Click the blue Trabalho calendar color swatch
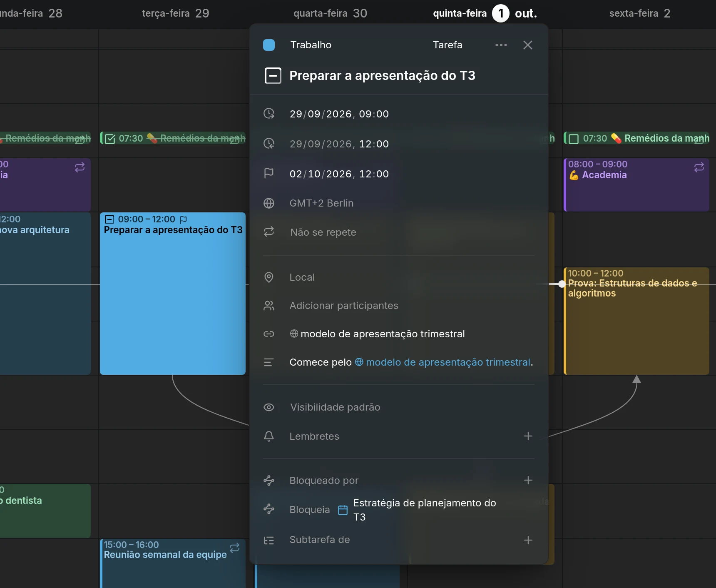This screenshot has height=588, width=716. click(x=269, y=45)
